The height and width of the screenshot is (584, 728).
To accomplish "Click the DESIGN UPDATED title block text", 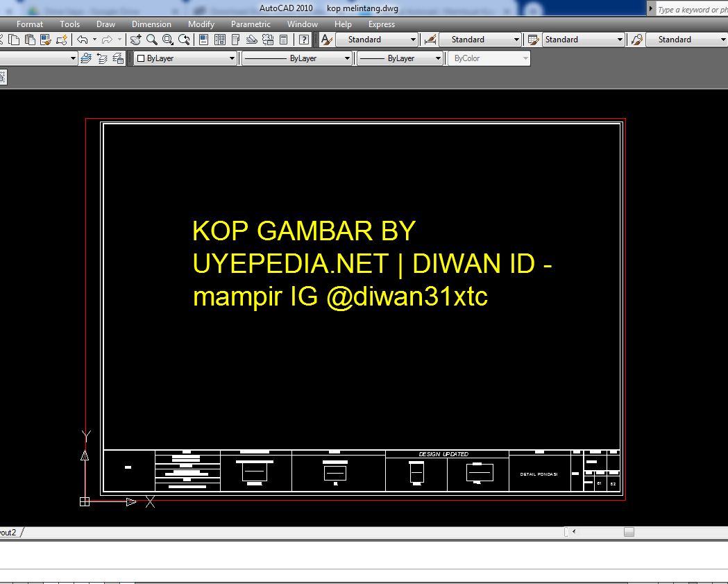I will click(443, 454).
